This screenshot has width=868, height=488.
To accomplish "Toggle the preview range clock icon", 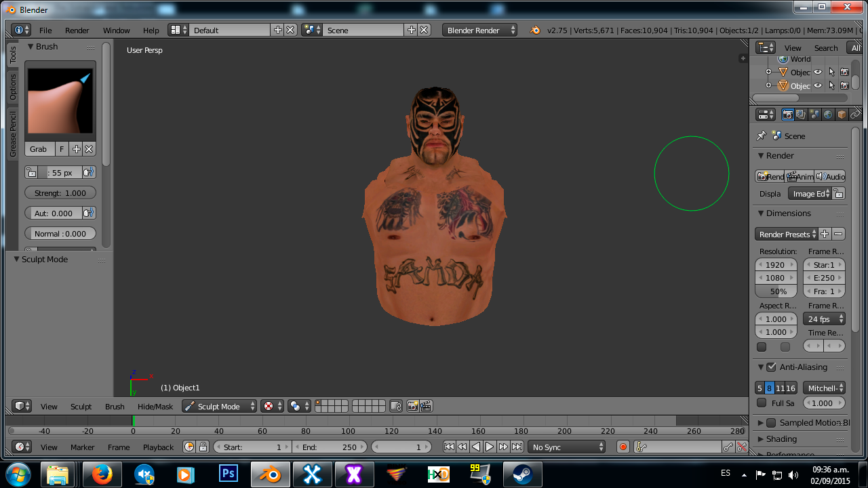I will click(189, 447).
